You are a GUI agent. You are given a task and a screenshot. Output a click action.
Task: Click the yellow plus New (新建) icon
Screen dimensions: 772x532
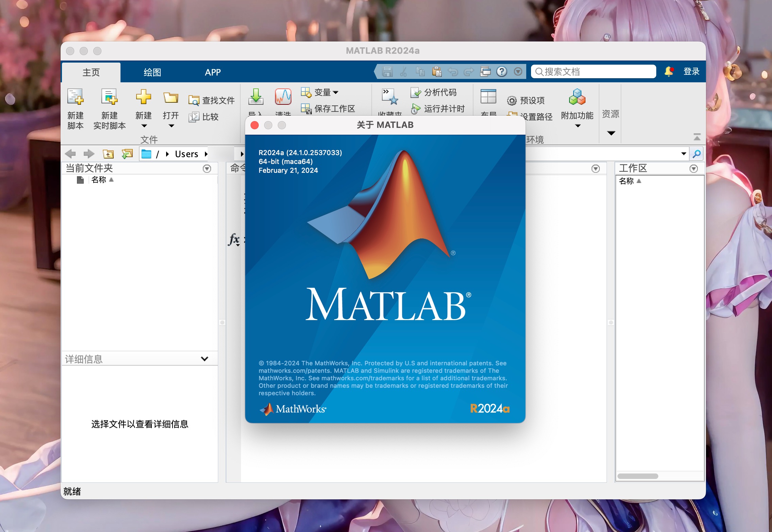click(x=143, y=97)
